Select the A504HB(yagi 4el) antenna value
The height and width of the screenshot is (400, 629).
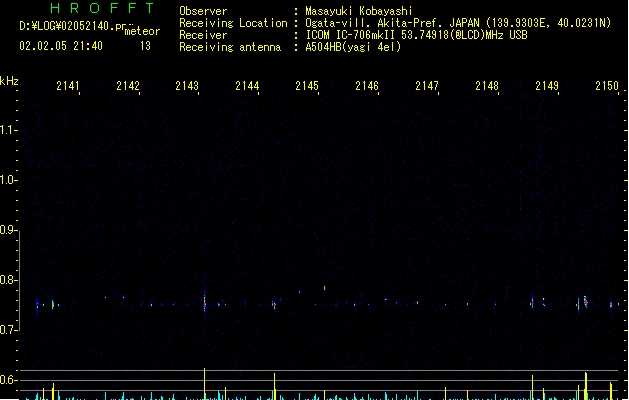(353, 47)
